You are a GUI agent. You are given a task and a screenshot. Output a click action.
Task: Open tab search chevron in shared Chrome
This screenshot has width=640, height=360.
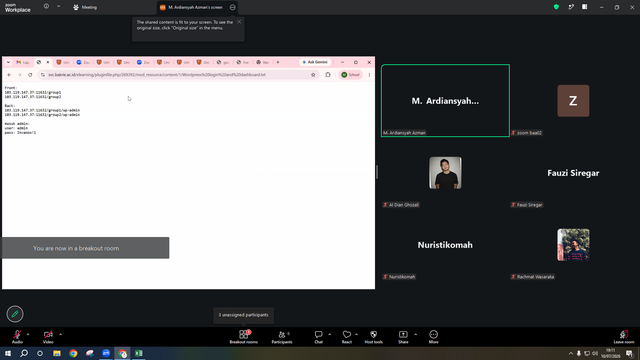pos(8,62)
